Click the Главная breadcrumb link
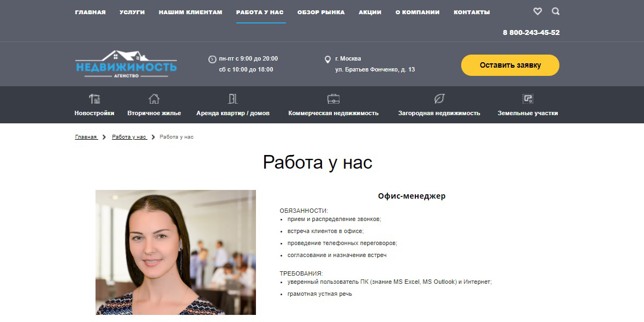Viewport: 644px width, 322px height. [x=86, y=137]
